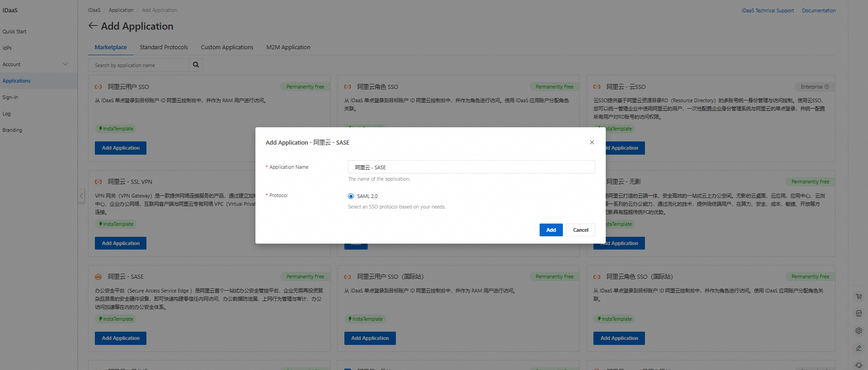
Task: Open IDaaS Technical Support link
Action: (x=768, y=10)
